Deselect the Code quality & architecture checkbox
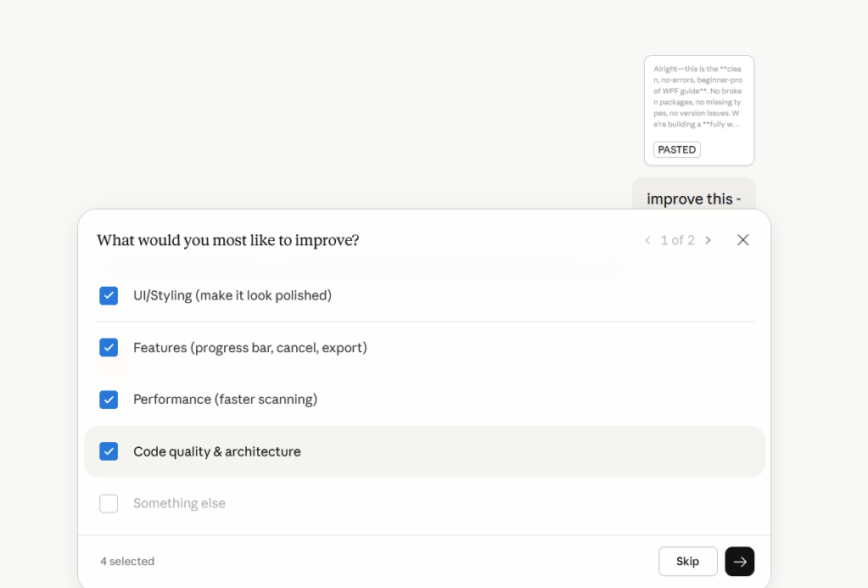Image resolution: width=868 pixels, height=588 pixels. point(109,451)
